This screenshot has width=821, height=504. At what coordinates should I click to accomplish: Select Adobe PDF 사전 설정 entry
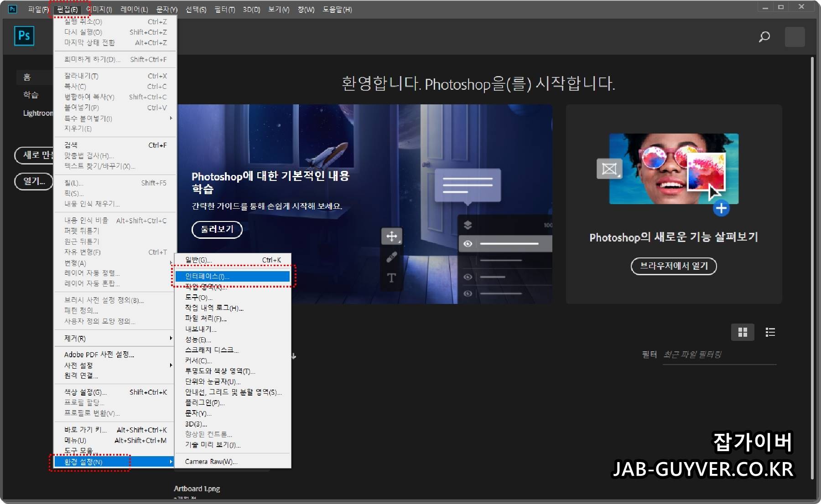point(114,355)
